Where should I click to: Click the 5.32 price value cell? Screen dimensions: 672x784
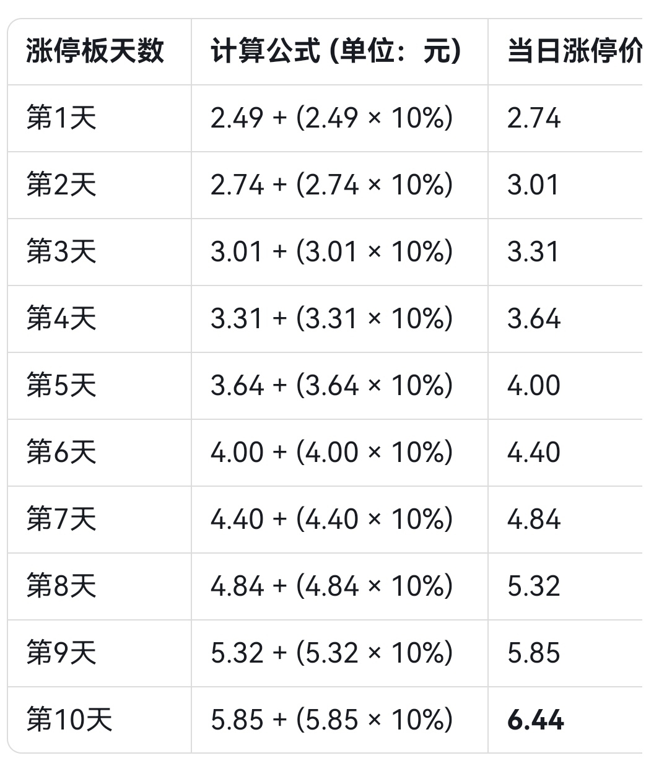click(x=534, y=586)
